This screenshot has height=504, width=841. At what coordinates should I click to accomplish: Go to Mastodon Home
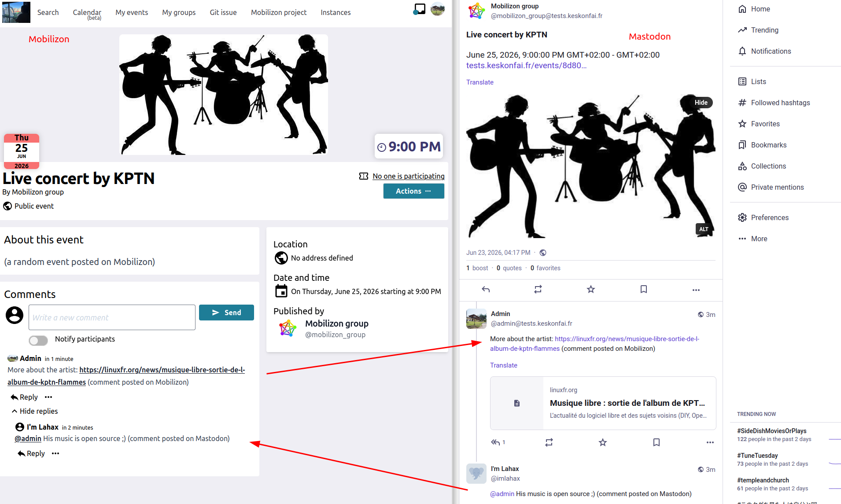pyautogui.click(x=754, y=9)
